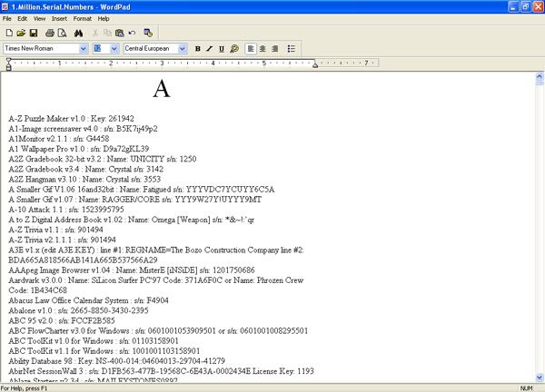The width and height of the screenshot is (545, 392).
Task: Insert Date/Time using the toolbar icon
Action: [148, 33]
